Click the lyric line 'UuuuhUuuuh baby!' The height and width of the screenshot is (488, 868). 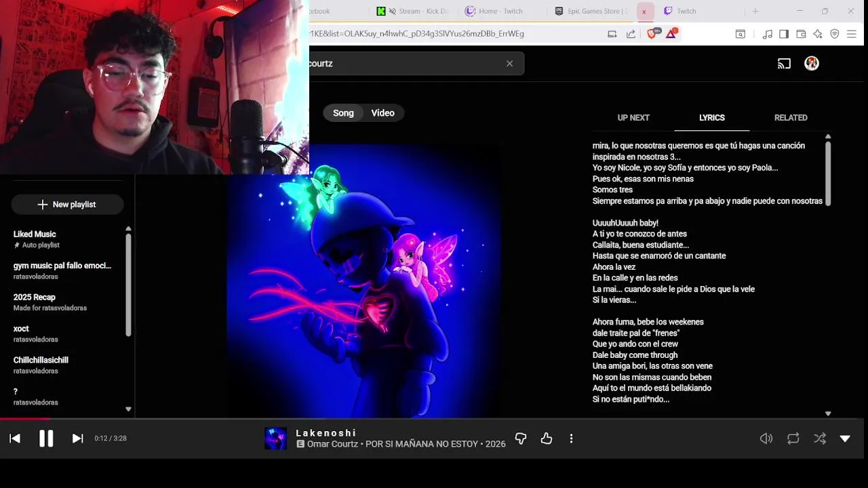pyautogui.click(x=625, y=223)
